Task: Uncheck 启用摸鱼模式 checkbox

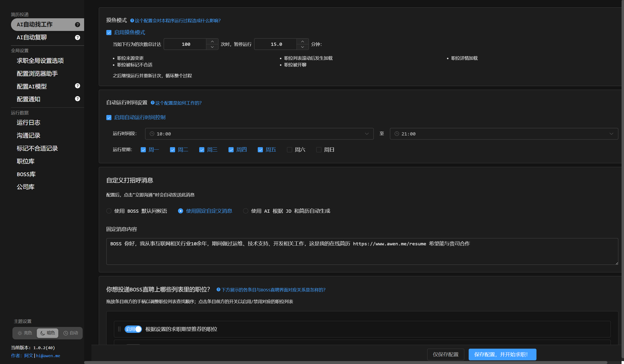Action: point(109,32)
